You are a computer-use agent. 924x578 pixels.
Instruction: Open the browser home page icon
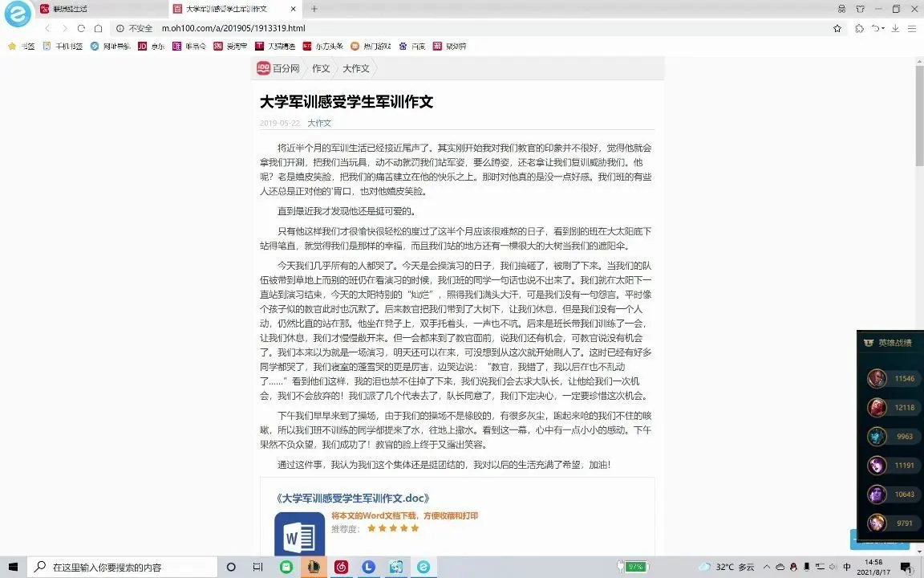(x=99, y=28)
